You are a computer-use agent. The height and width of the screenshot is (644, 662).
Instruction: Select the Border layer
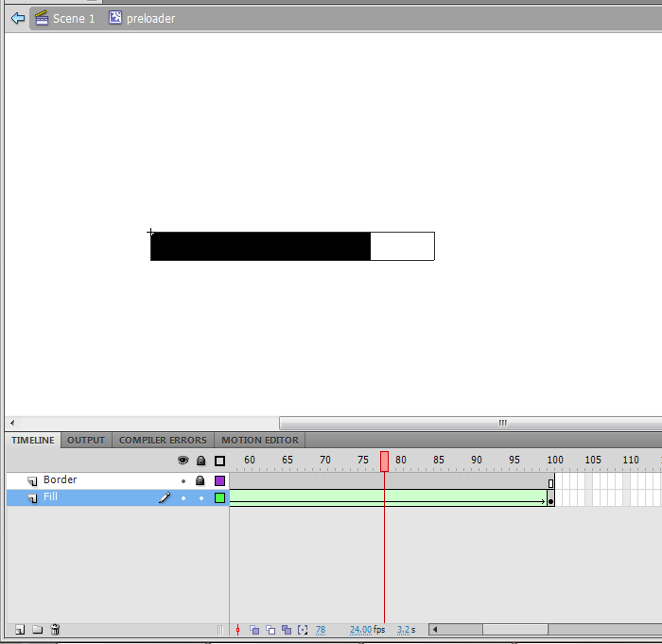point(60,479)
